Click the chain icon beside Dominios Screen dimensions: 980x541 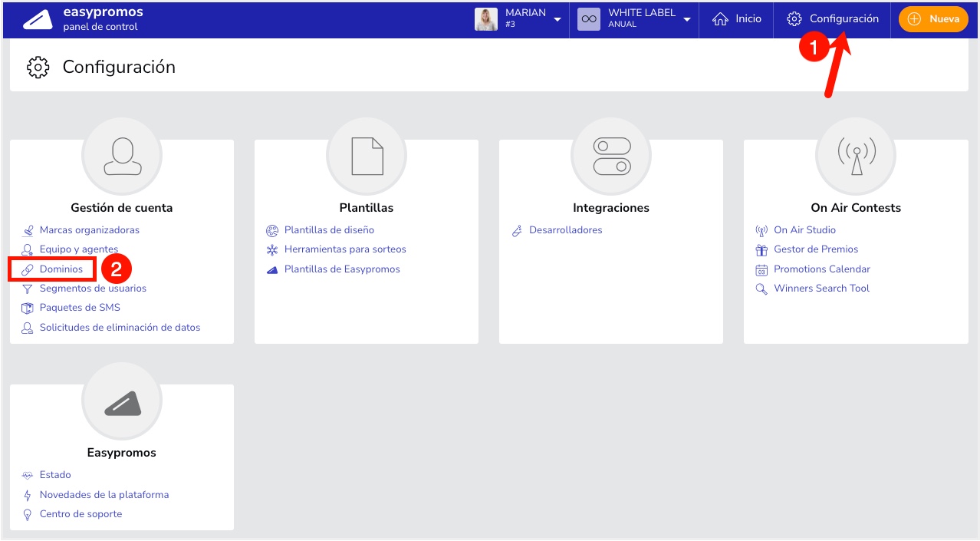pyautogui.click(x=28, y=269)
